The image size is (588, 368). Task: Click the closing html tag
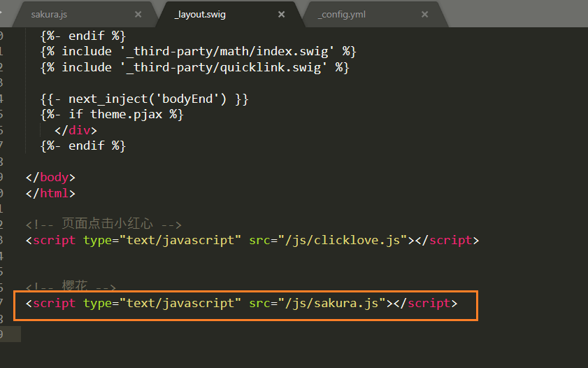(x=50, y=194)
